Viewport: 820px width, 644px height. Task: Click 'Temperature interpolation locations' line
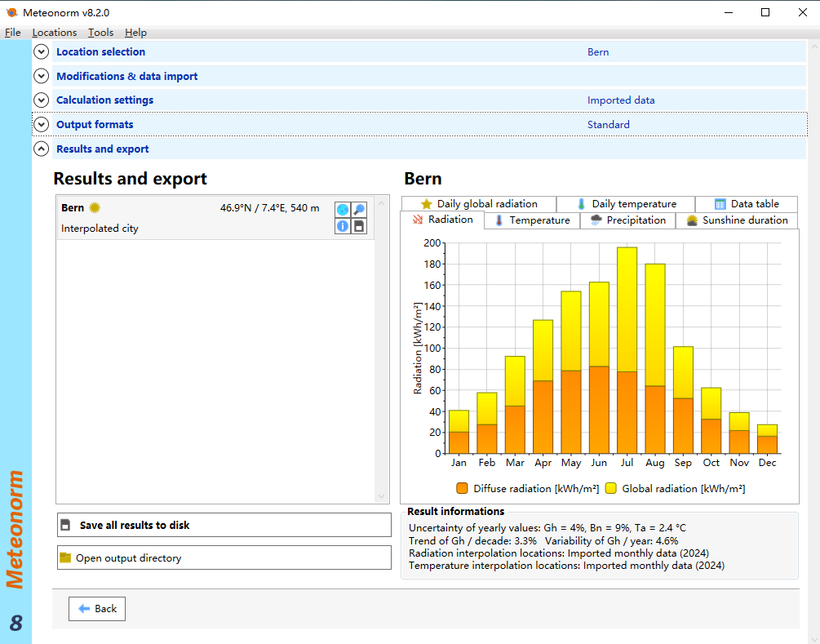click(x=566, y=566)
